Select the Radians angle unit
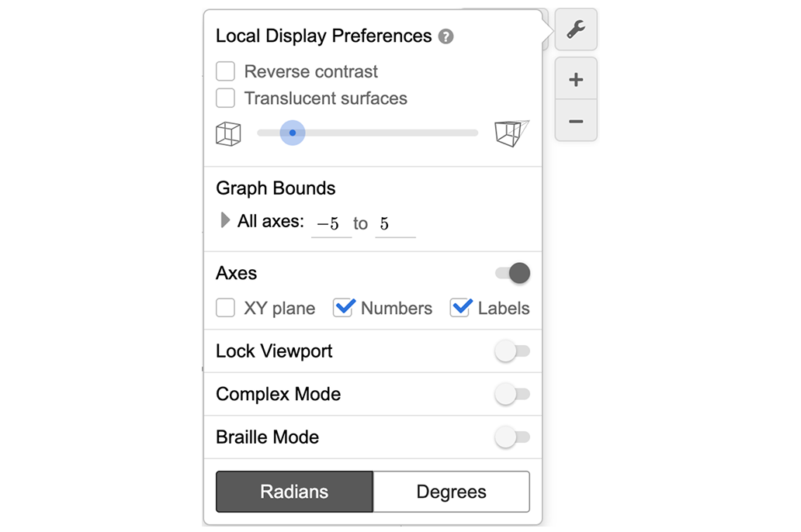Screen dimensions: 801x532 pyautogui.click(x=294, y=492)
